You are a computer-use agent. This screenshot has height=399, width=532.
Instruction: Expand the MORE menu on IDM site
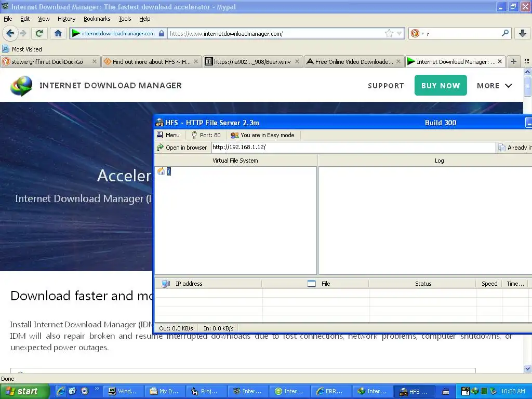point(495,86)
